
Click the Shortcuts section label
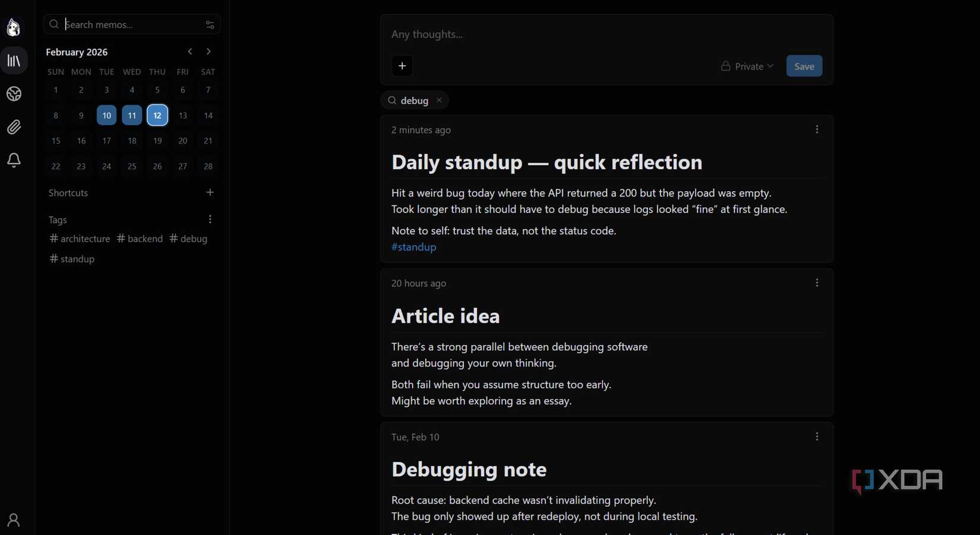click(x=68, y=193)
